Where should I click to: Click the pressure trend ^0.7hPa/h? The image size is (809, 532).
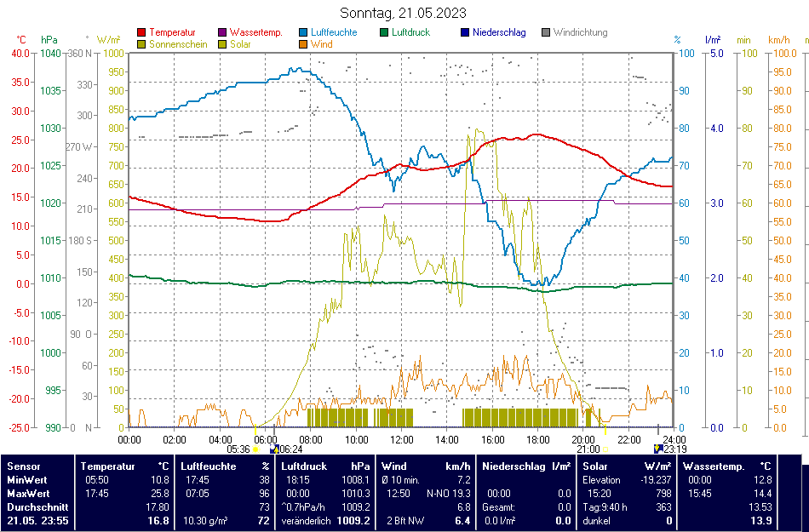click(302, 507)
